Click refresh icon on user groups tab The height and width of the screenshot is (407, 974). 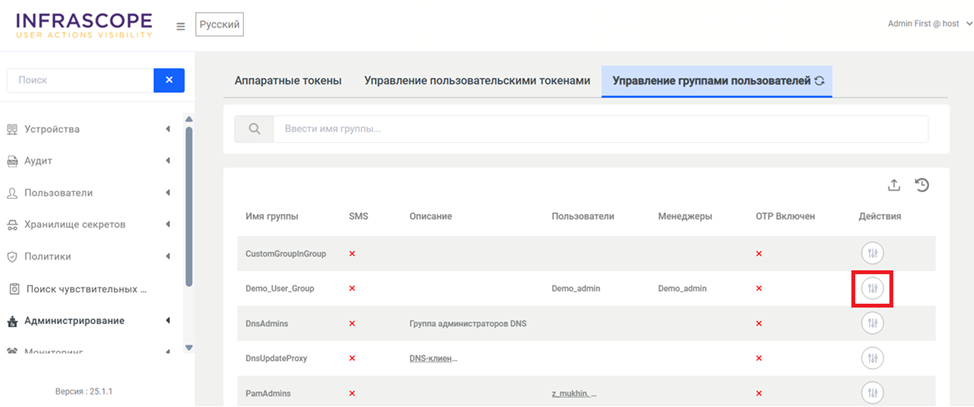(819, 81)
